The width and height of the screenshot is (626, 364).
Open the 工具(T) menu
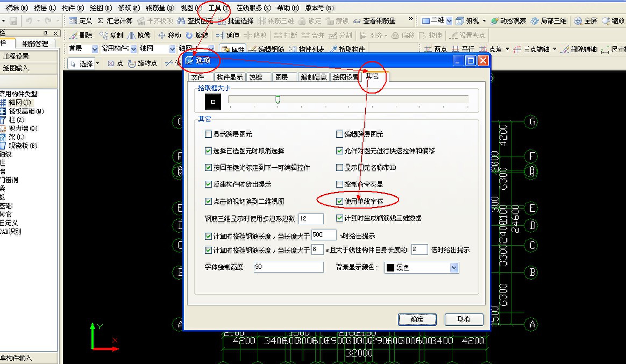click(219, 8)
